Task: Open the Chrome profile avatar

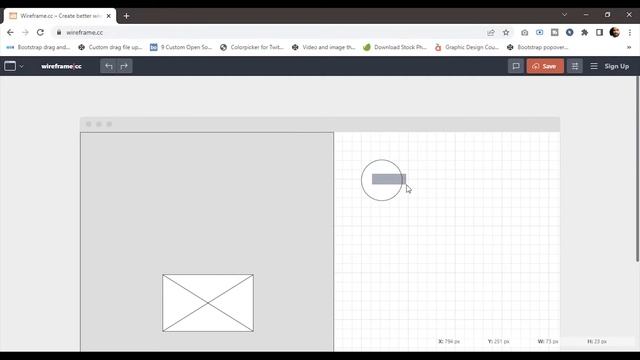Action: (615, 32)
